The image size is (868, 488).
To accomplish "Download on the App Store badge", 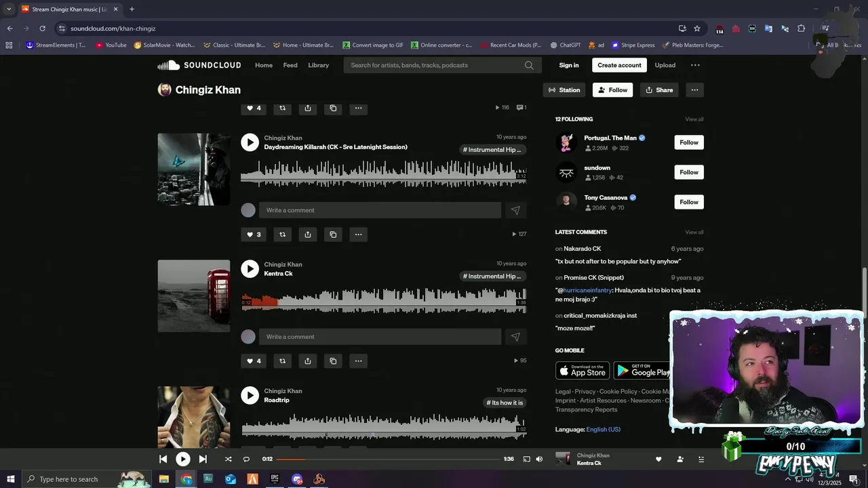I will coord(582,371).
